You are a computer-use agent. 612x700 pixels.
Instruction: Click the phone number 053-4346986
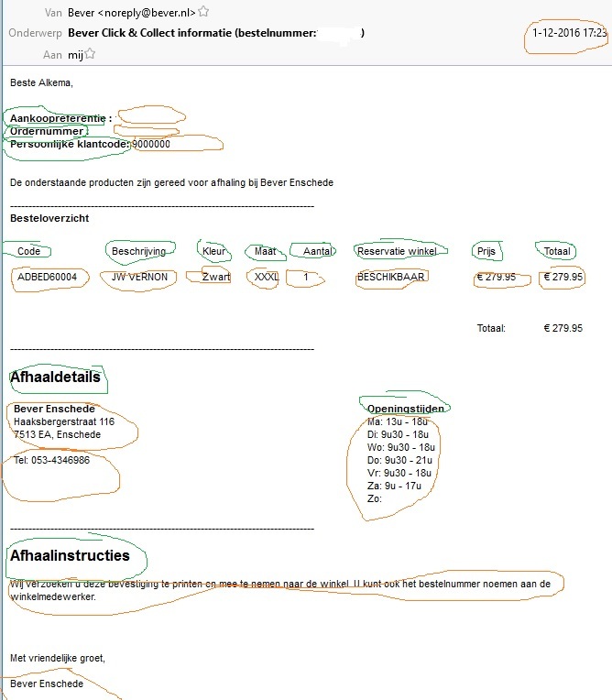51,460
